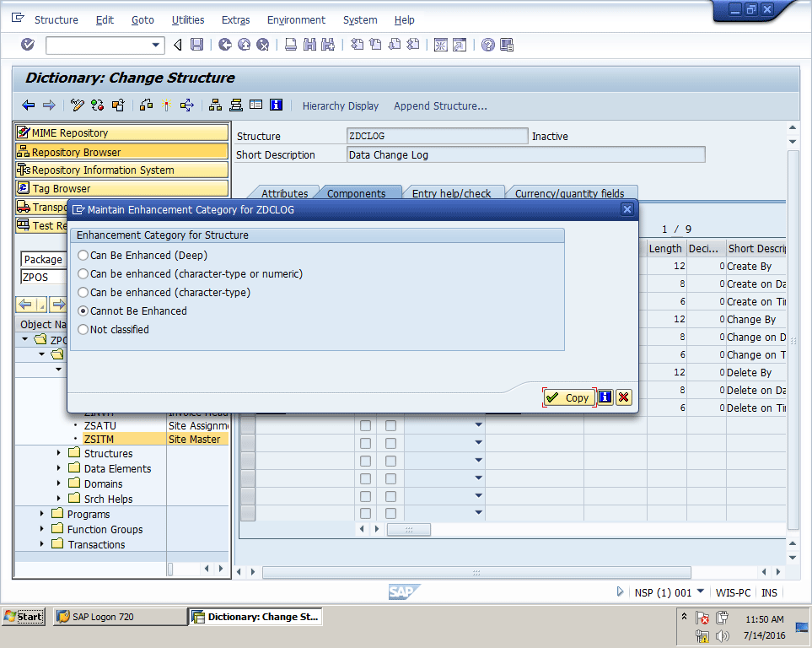Open Help via the question mark icon
The image size is (812, 648).
487,45
